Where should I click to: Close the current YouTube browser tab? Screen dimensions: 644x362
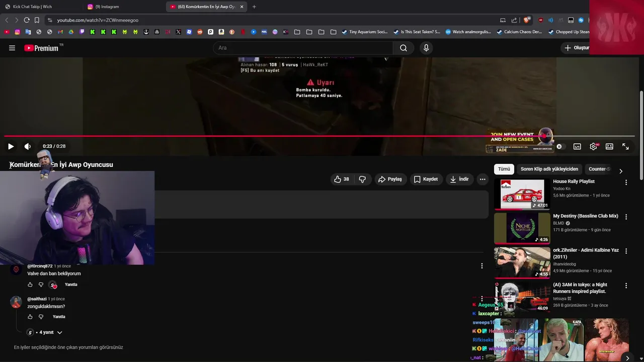[242, 7]
